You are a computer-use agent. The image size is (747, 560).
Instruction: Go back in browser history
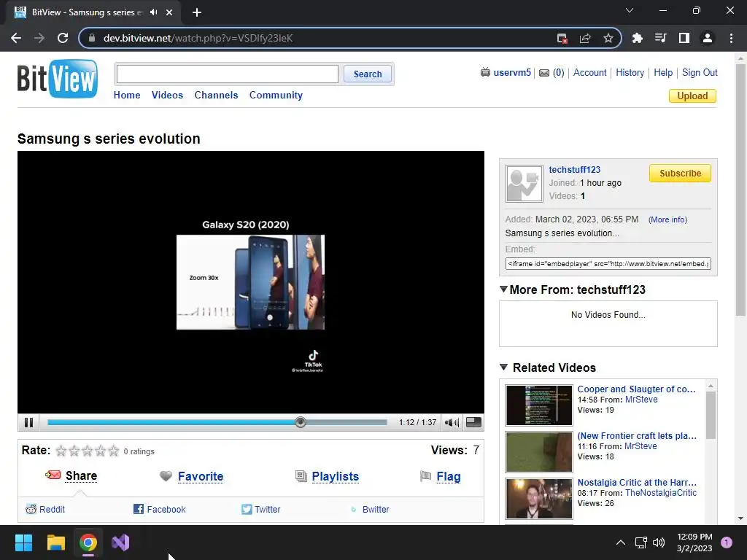pos(16,38)
